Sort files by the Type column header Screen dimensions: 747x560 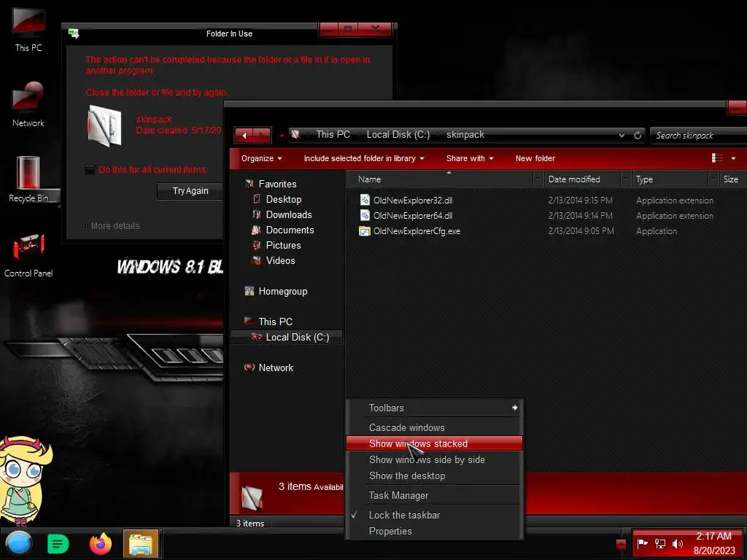tap(670, 179)
